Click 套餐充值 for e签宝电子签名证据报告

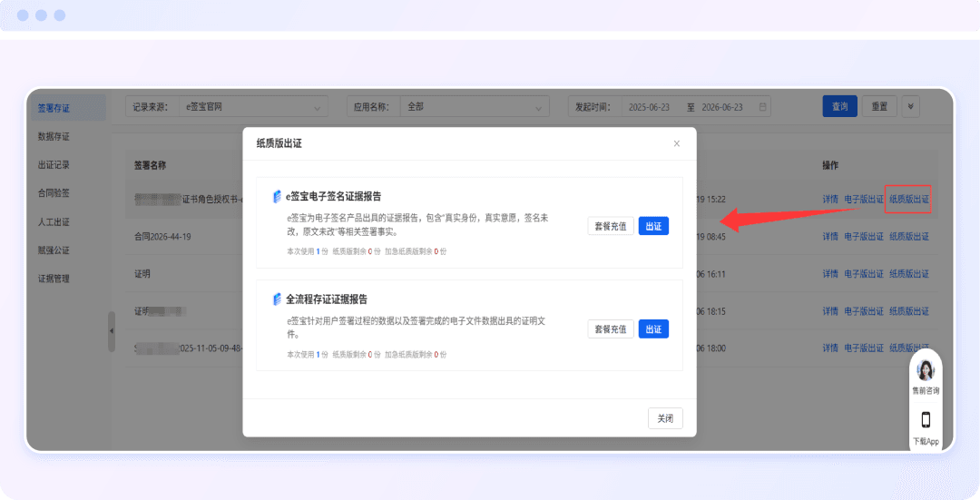coord(611,226)
